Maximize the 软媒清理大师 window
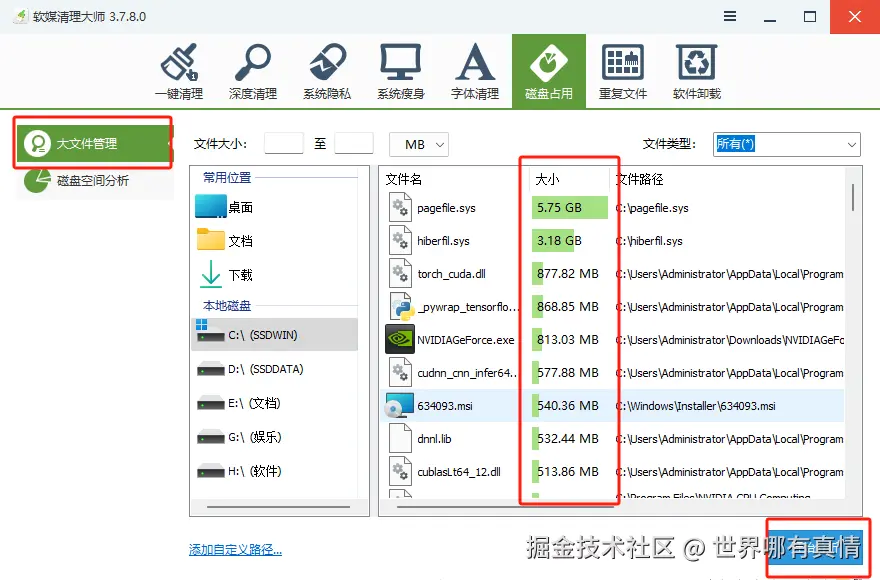This screenshot has width=880, height=580. pos(810,17)
